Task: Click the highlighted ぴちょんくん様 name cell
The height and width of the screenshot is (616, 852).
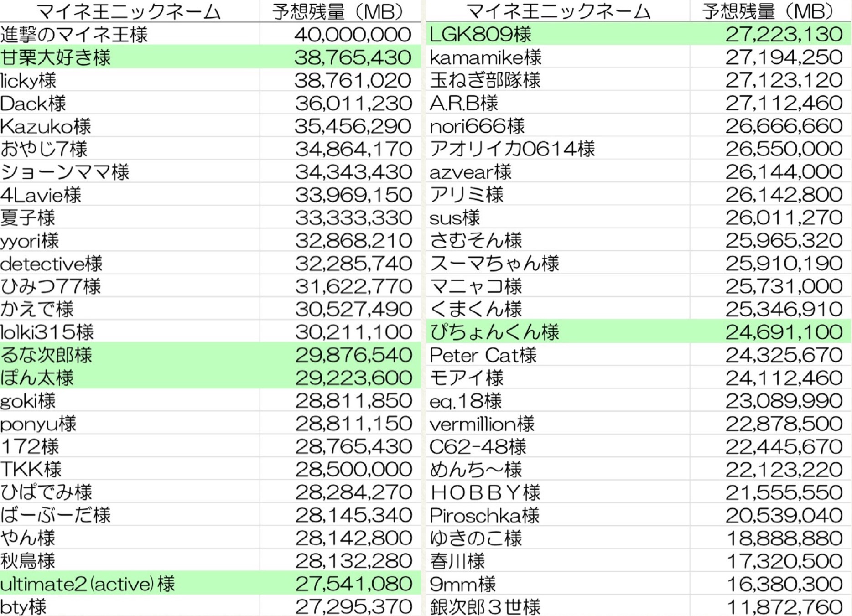Action: click(x=494, y=332)
